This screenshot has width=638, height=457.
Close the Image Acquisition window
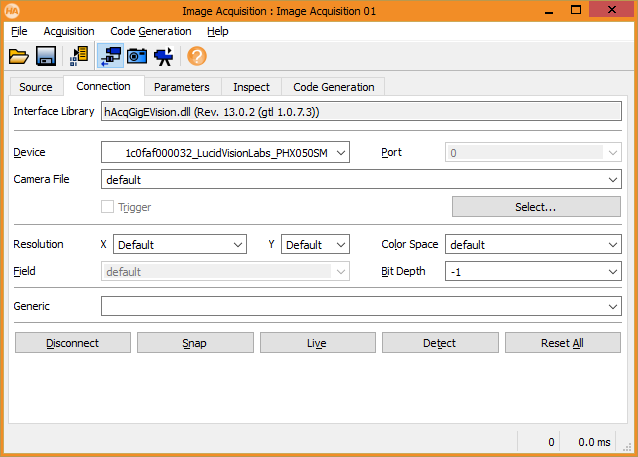tap(612, 10)
